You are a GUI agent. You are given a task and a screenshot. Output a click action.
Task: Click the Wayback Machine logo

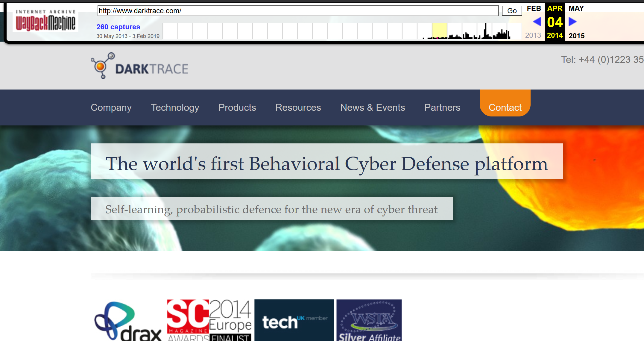click(x=45, y=21)
